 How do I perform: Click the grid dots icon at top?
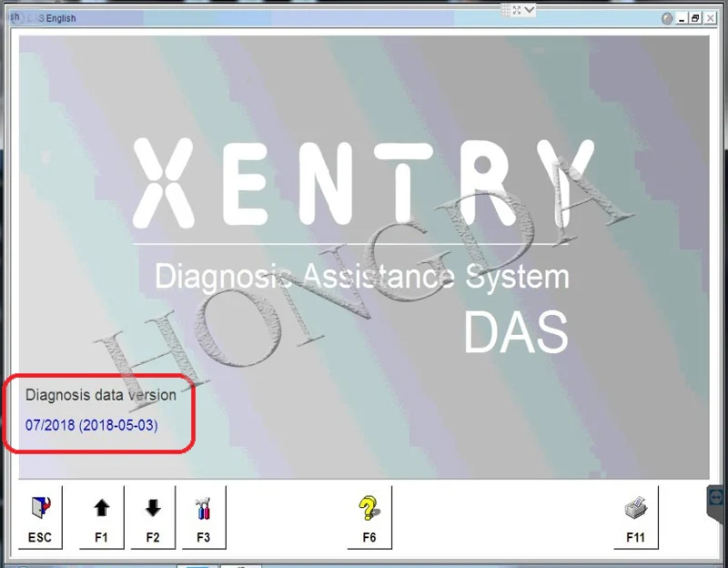tap(506, 10)
